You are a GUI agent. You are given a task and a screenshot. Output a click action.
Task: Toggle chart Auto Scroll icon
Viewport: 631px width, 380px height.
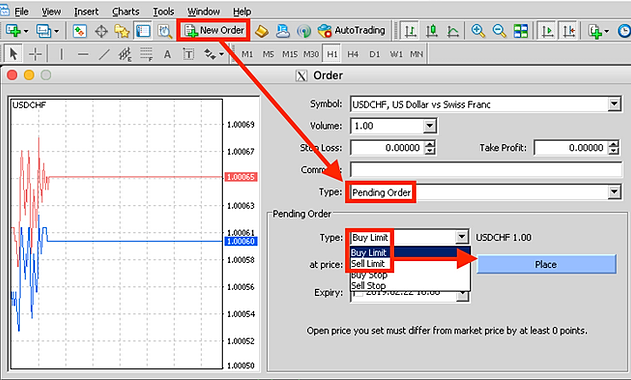(x=547, y=31)
